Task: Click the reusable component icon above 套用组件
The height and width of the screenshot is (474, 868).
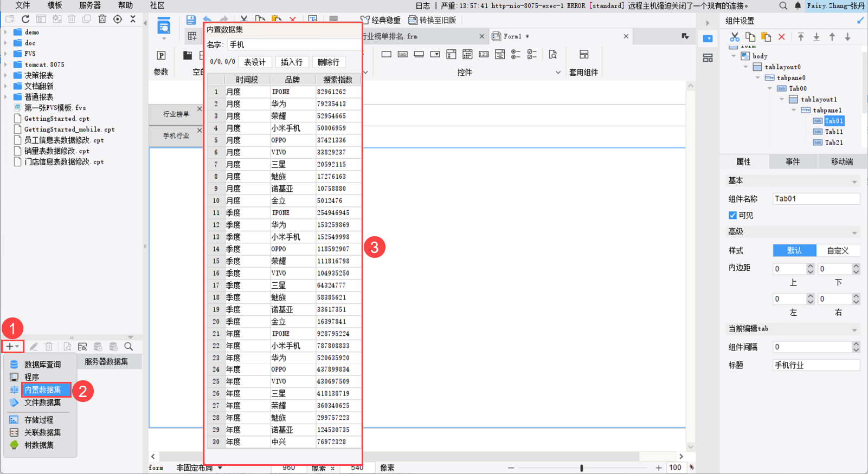Action: pos(584,54)
